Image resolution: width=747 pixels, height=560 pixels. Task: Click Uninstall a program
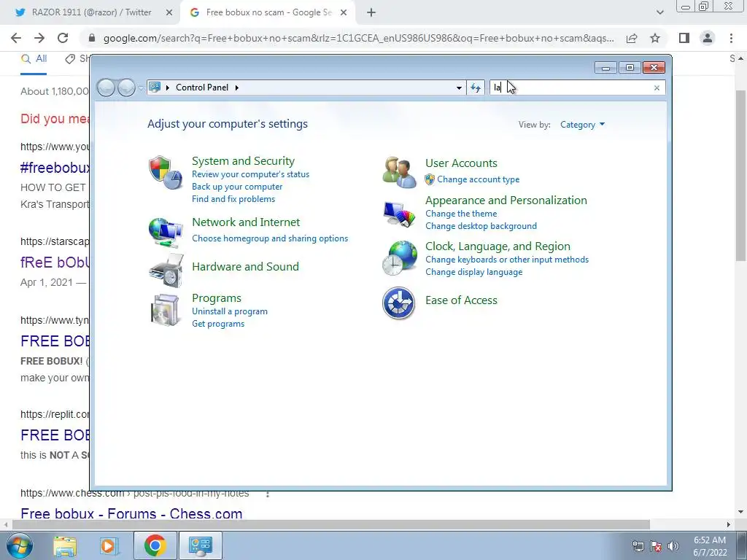point(230,311)
